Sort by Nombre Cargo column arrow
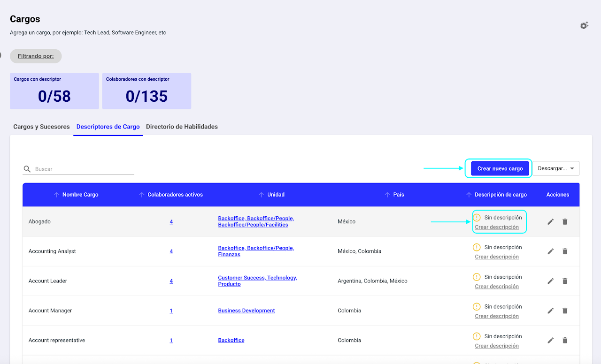601x364 pixels. 57,195
